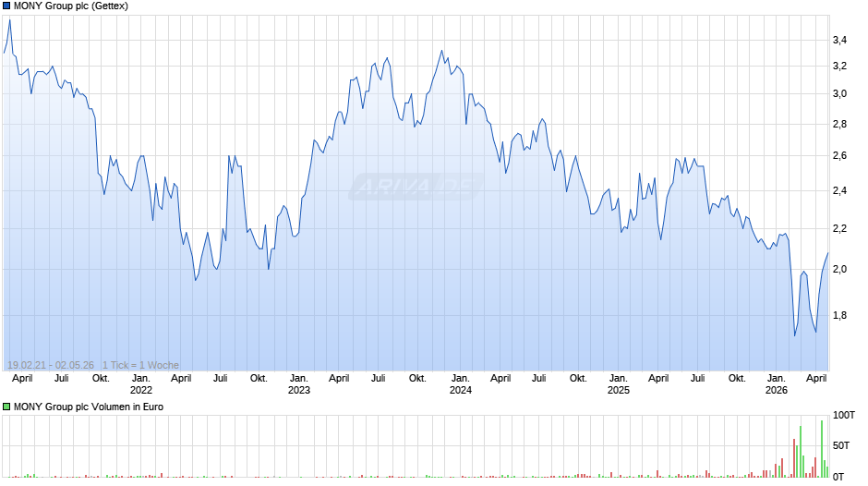Click the 'Jan. 2025' time axis label
Image resolution: width=868 pixels, height=486 pixels.
click(619, 384)
